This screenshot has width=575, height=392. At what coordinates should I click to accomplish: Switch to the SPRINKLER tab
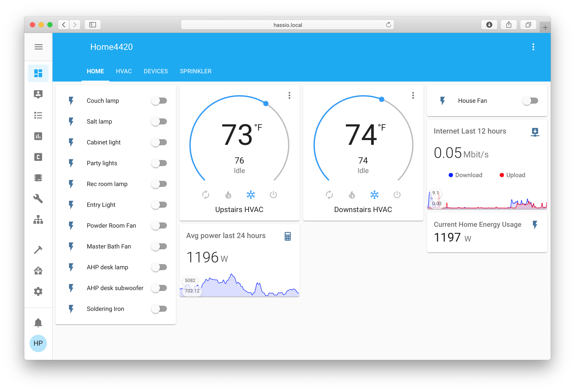coord(195,71)
